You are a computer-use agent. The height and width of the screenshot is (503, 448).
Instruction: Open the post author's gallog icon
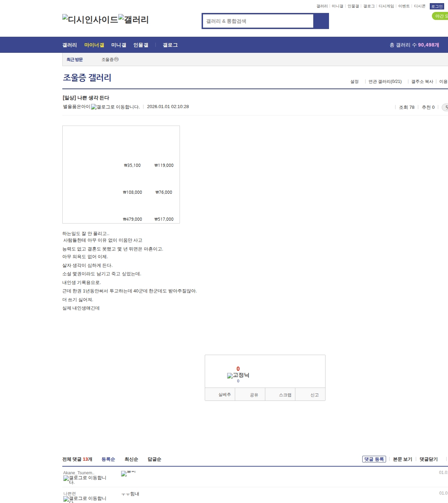coord(115,107)
